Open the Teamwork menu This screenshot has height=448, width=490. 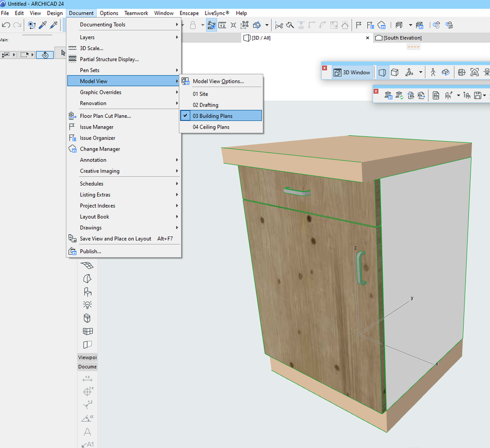136,13
